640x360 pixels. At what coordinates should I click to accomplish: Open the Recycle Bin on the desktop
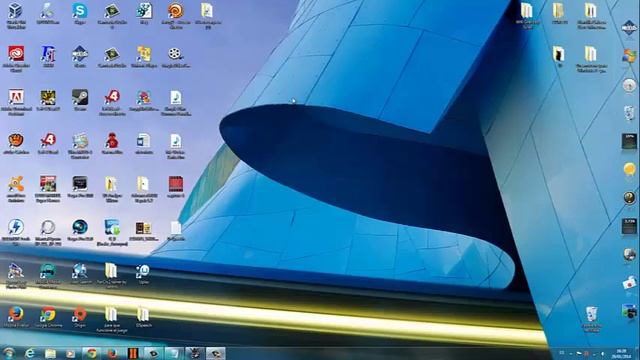(591, 319)
